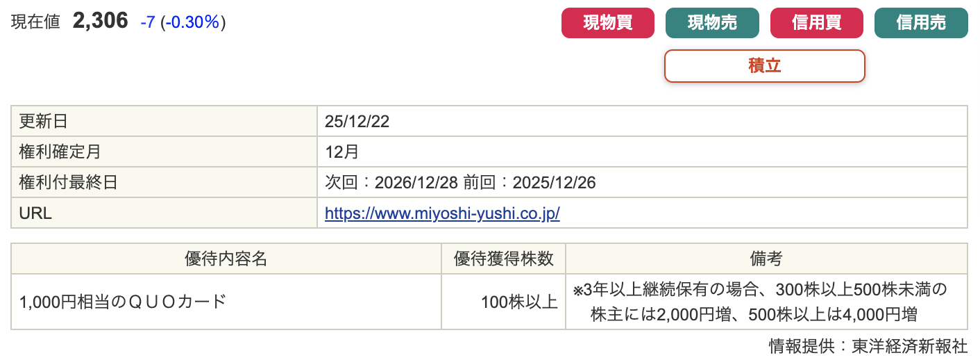
Task: Click the 現物買 (spot buy) button
Action: pos(607,23)
